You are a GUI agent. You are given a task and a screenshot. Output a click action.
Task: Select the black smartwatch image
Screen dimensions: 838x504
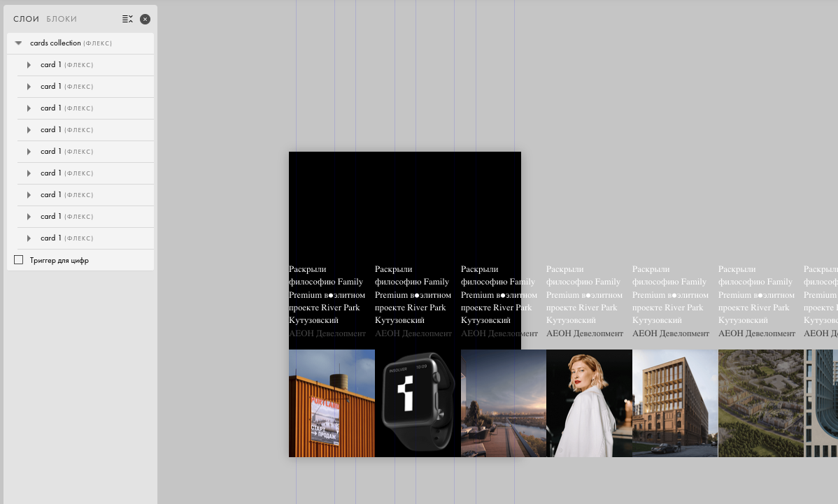pos(418,403)
